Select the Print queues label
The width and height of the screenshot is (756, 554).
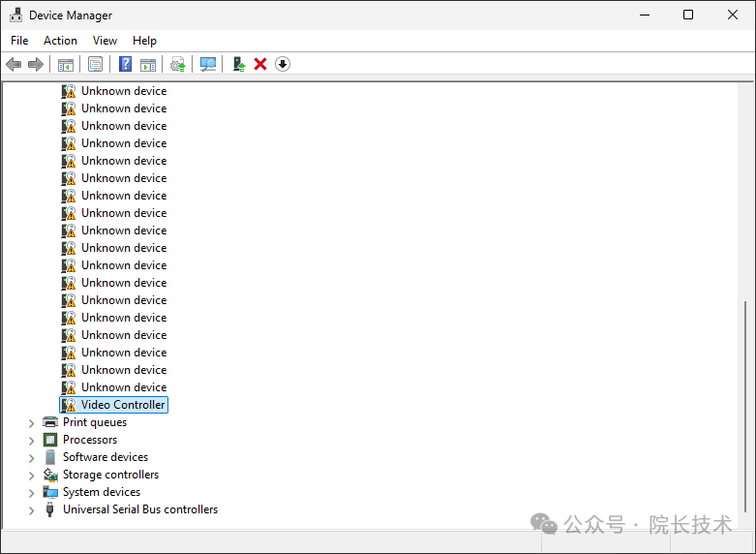click(95, 422)
